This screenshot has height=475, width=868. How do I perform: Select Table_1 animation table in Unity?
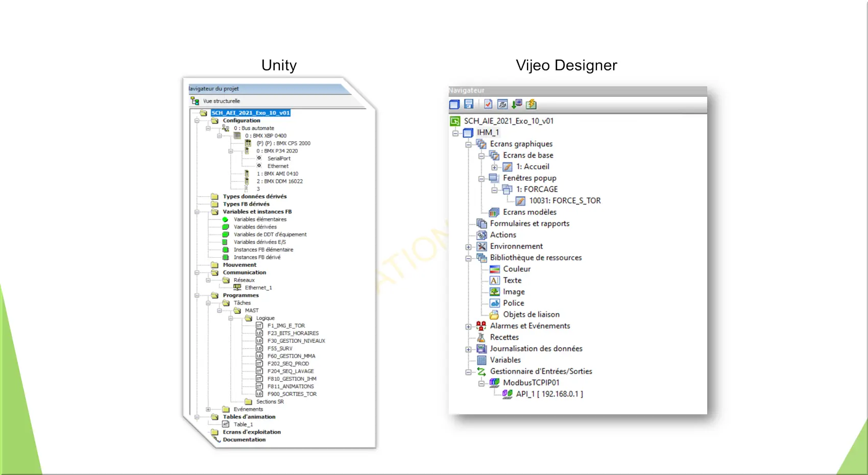(243, 424)
